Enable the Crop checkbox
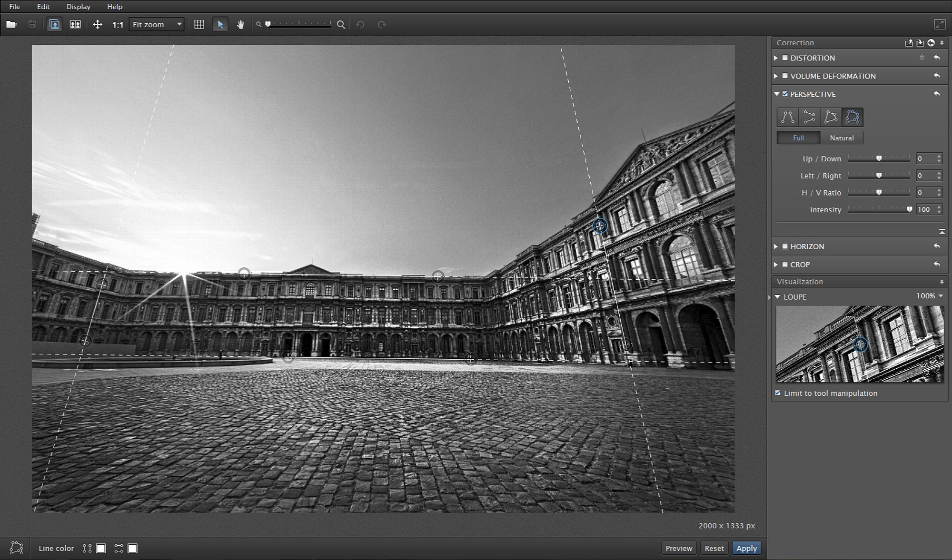The height and width of the screenshot is (560, 952). [x=785, y=265]
